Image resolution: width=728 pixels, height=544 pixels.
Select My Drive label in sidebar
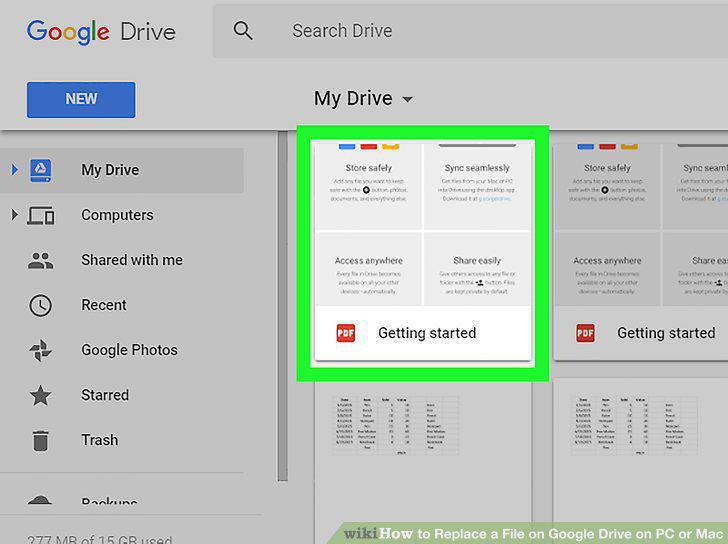110,170
